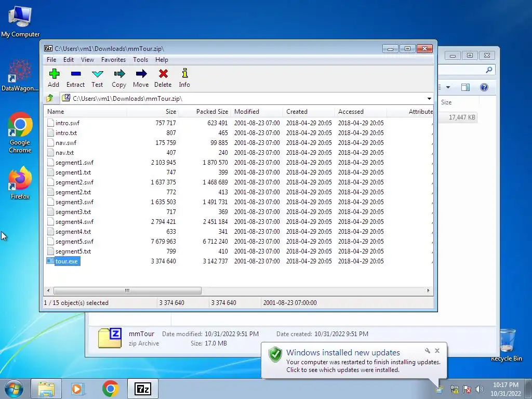Click Windows installed new updates notification
The width and height of the screenshot is (532, 399).
coord(343,353)
